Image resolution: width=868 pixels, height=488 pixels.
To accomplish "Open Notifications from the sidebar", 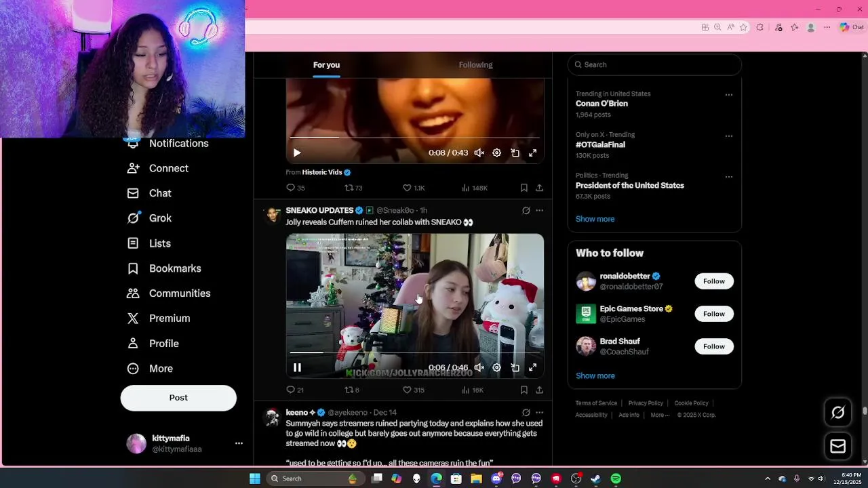I will point(167,144).
